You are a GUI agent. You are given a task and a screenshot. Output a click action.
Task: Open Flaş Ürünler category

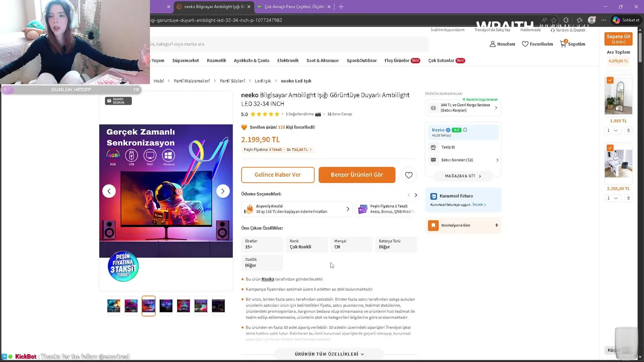coord(402,60)
